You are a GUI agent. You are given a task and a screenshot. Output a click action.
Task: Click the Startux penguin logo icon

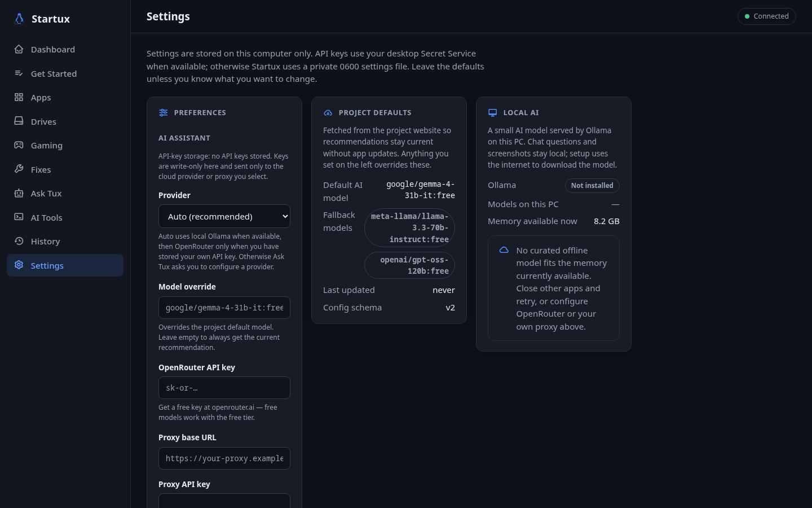pyautogui.click(x=19, y=19)
